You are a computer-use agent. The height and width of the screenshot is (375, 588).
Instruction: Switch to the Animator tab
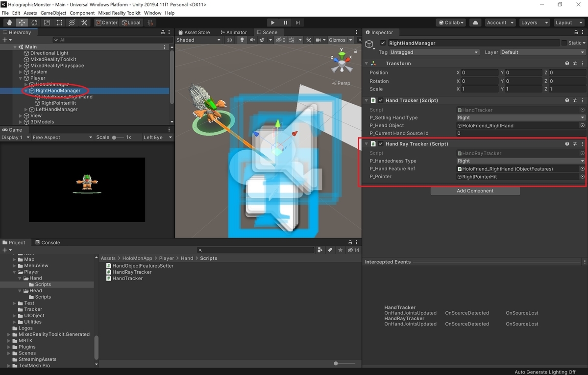point(233,32)
